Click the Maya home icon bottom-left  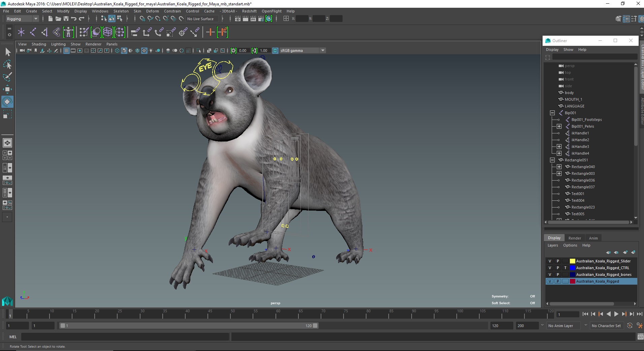(7, 301)
